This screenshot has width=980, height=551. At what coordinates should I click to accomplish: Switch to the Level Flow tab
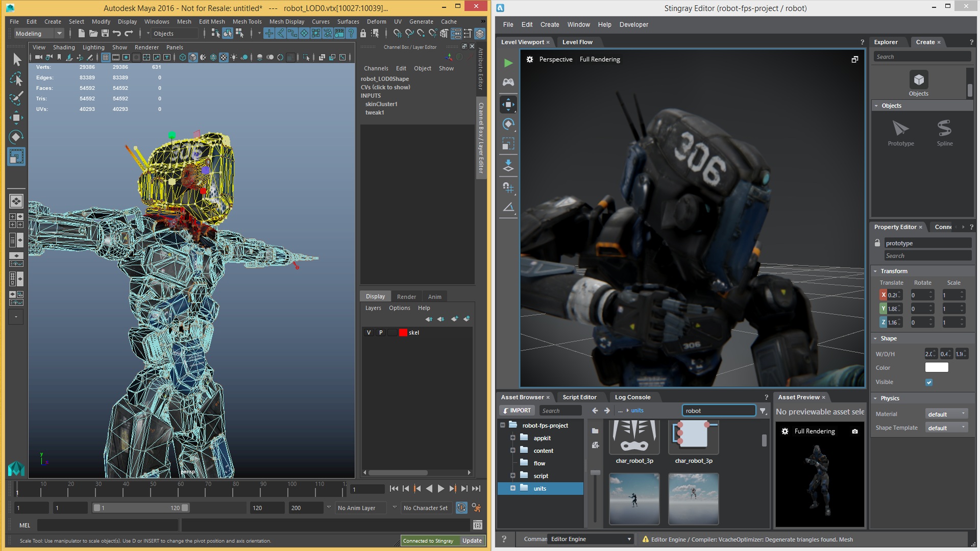pyautogui.click(x=577, y=42)
